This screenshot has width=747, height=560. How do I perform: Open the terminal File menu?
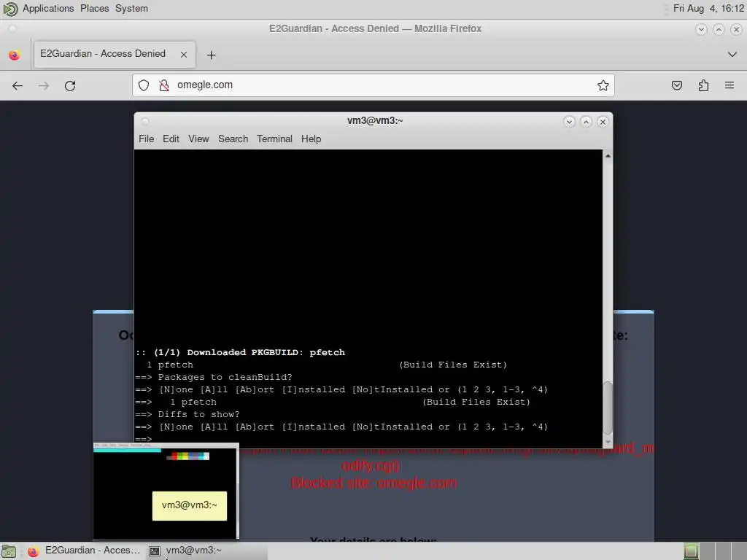(146, 139)
